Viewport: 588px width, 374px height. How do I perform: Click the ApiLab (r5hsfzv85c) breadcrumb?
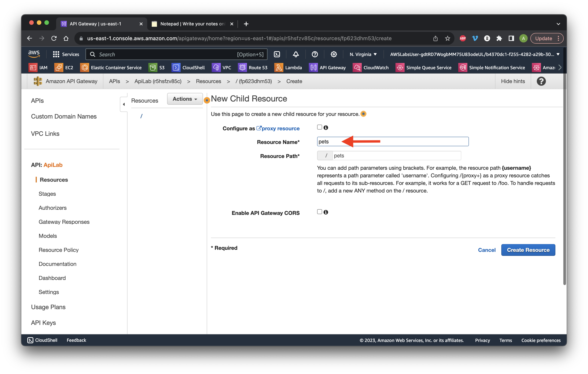[x=158, y=81]
